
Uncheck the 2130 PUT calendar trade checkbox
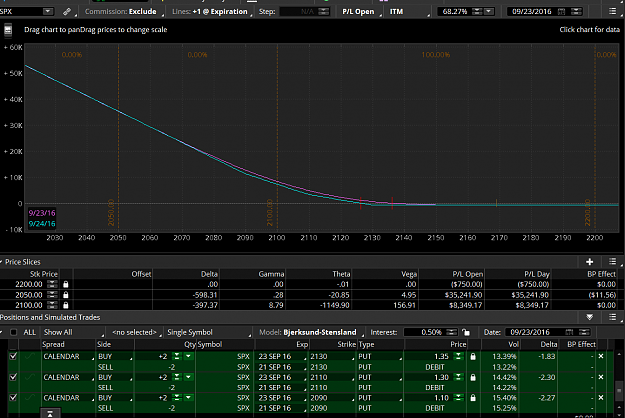pyautogui.click(x=13, y=356)
